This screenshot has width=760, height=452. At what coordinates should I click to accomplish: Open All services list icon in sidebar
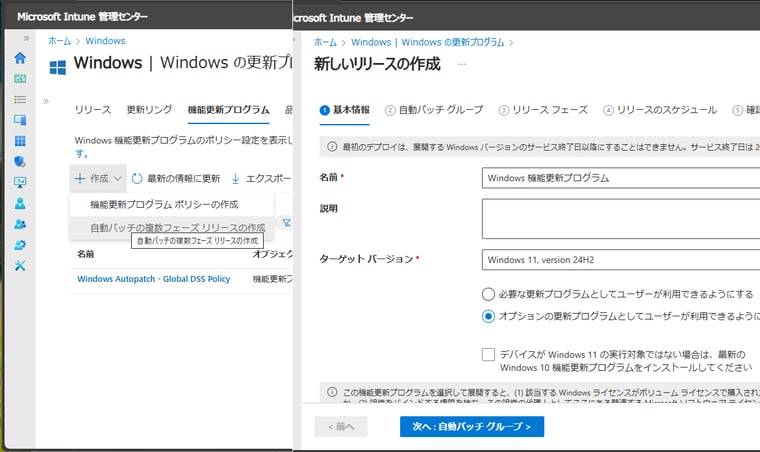click(20, 99)
